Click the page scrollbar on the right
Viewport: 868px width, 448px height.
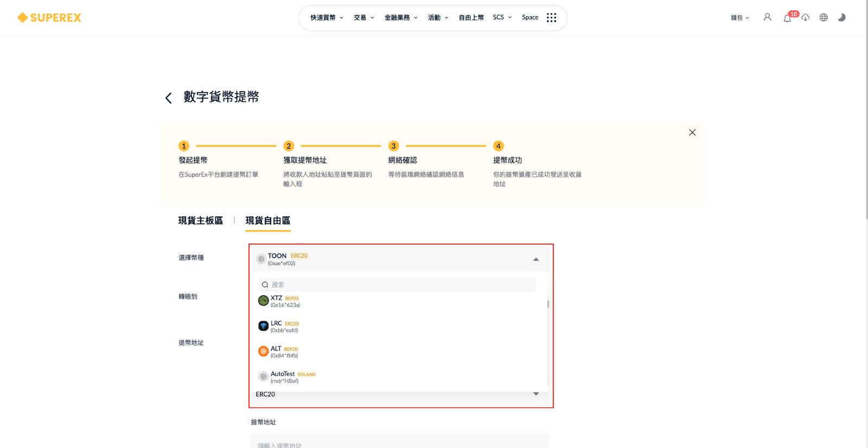pos(866,108)
